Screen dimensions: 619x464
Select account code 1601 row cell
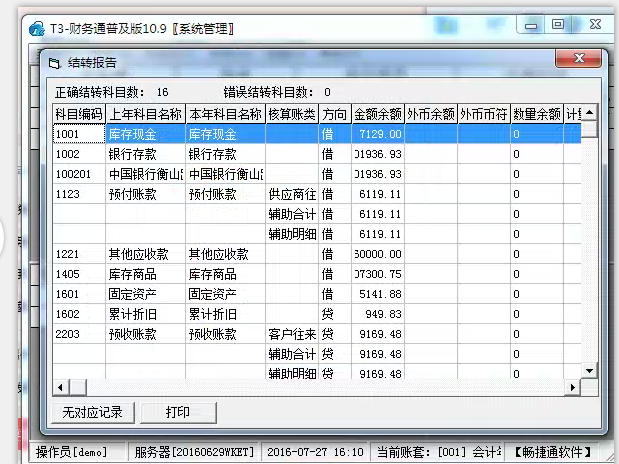79,294
